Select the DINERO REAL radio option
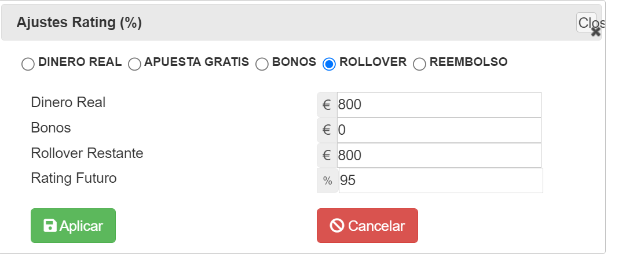The width and height of the screenshot is (644, 269). point(28,64)
